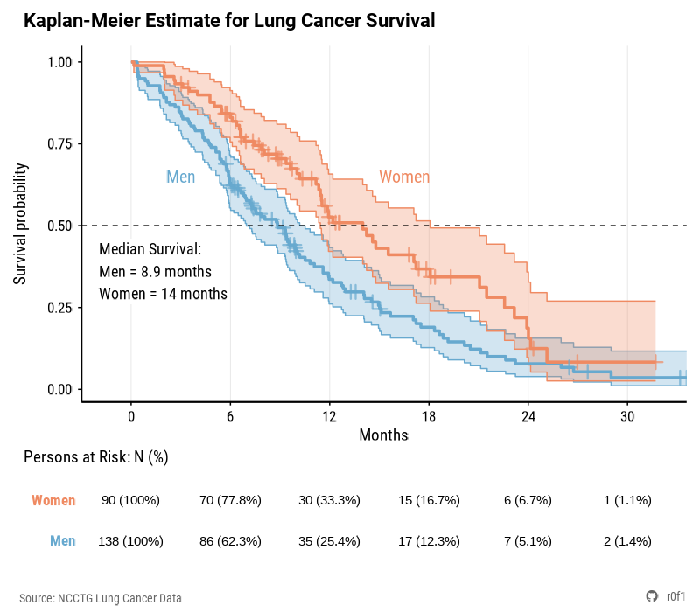Click the '35 (25.4%)' risk table cell
The width and height of the screenshot is (700, 612).
pos(329,541)
